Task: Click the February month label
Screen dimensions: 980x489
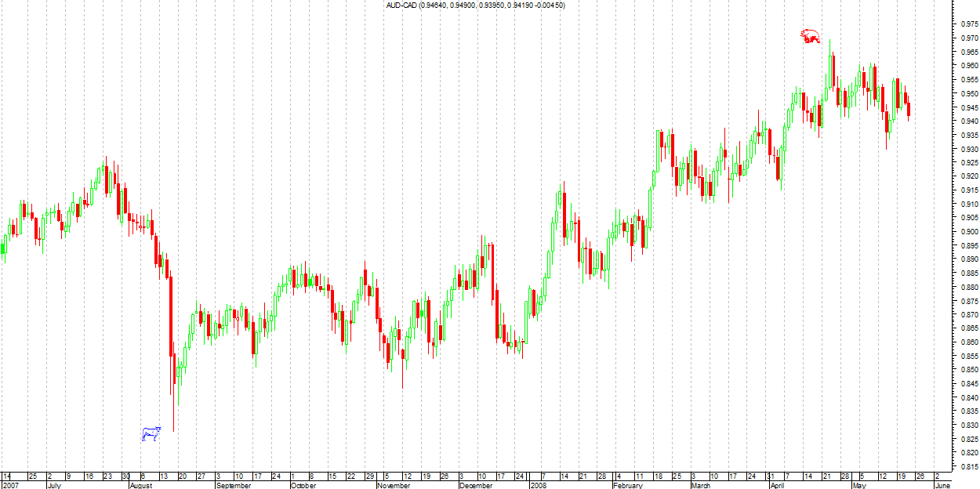Action: 628,485
